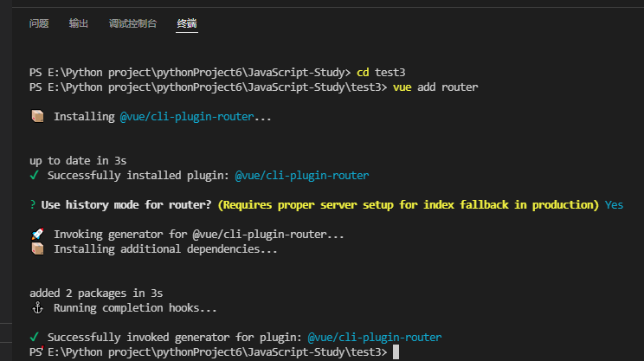644x361 pixels.
Task: Click the package icon beside 'Installing additional dependencies'
Action: [37, 249]
